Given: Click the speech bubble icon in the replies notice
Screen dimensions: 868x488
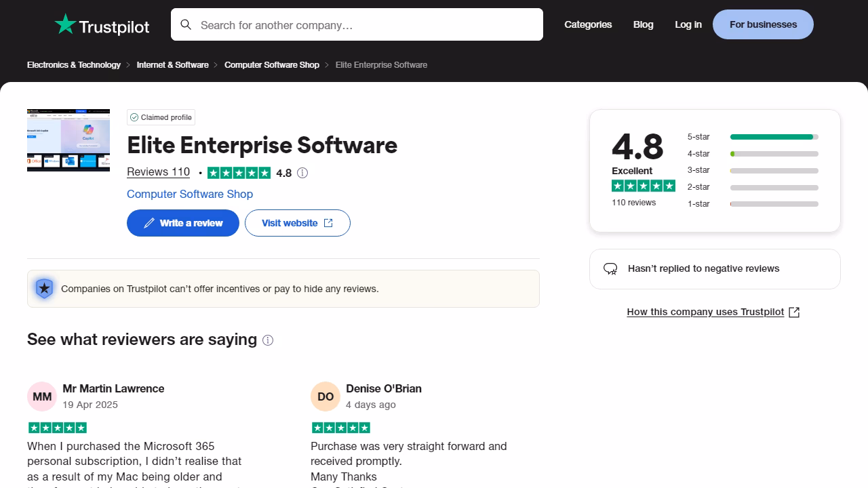Looking at the screenshot, I should pos(610,268).
